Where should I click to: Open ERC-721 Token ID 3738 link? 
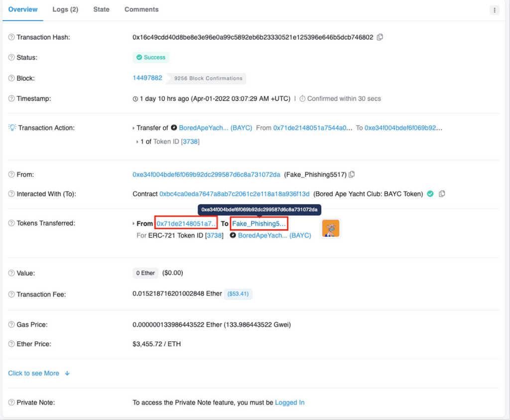(215, 236)
